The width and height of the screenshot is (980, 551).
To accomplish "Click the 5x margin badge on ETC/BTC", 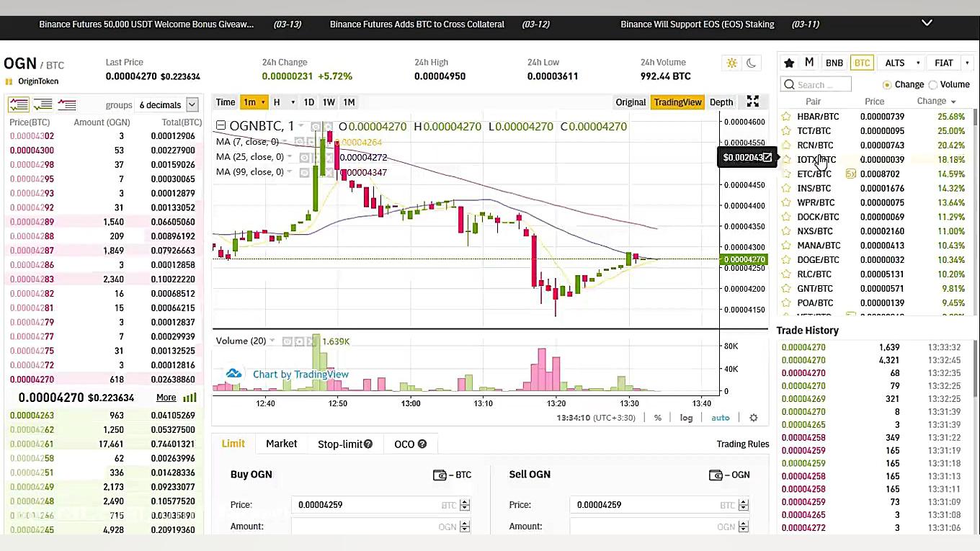I will (x=851, y=174).
